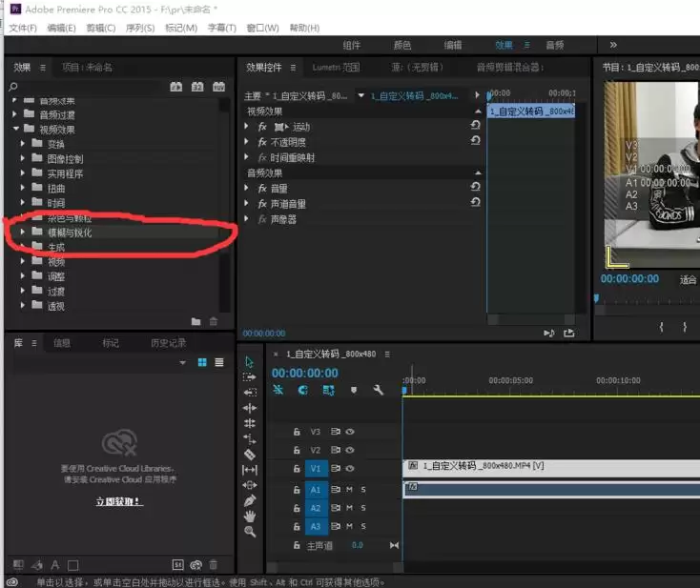Screen dimensions: 700x588
Task: Select the Pen tool in tools panel
Action: coord(250,500)
